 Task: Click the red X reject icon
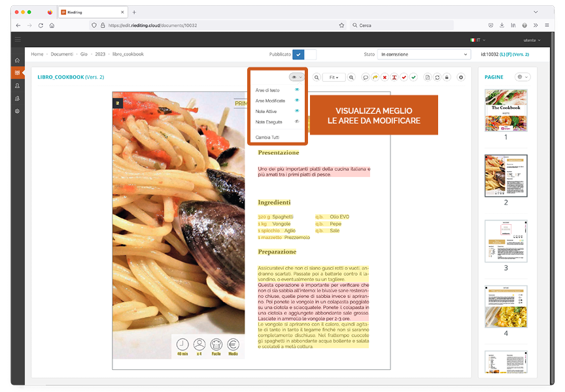[385, 77]
